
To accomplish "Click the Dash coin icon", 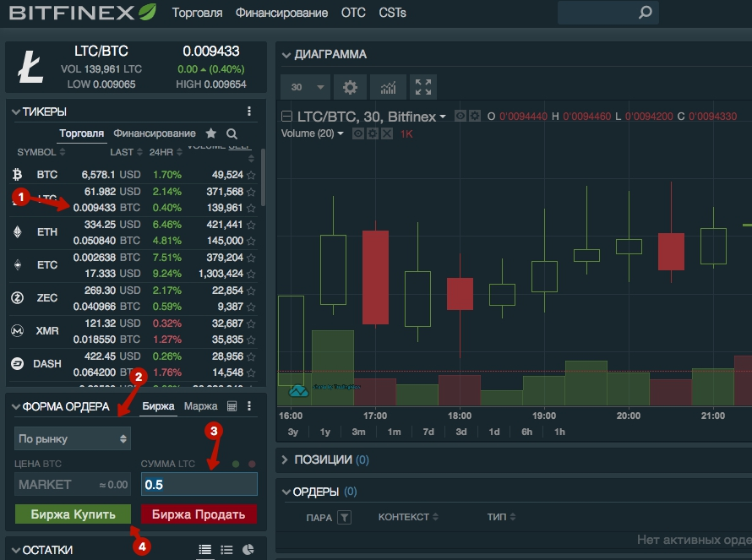I will coord(17,363).
